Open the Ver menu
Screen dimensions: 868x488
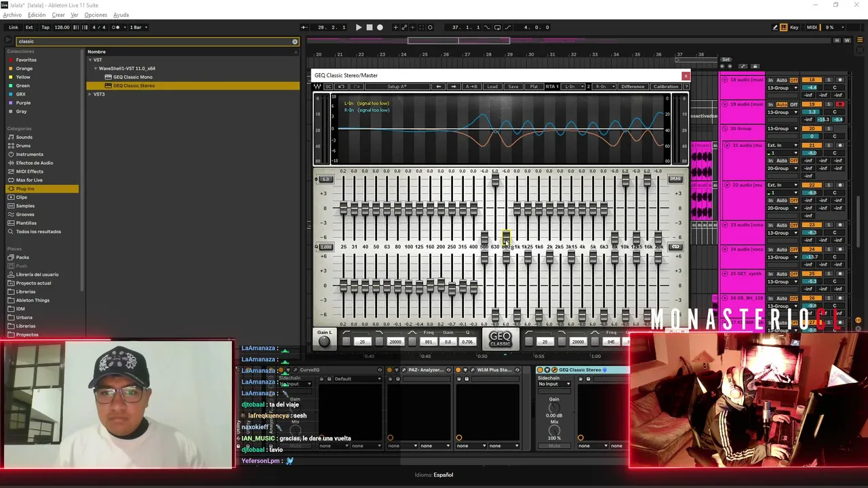pyautogui.click(x=75, y=15)
